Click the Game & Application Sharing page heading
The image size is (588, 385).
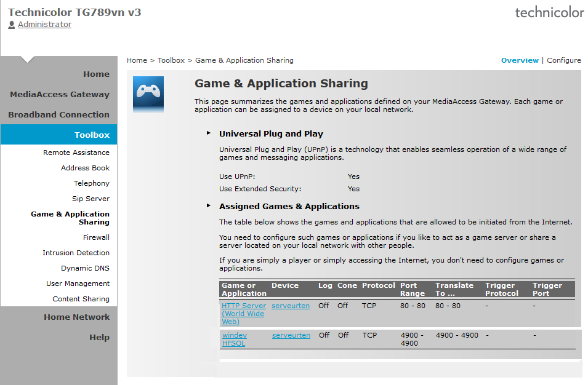click(281, 83)
